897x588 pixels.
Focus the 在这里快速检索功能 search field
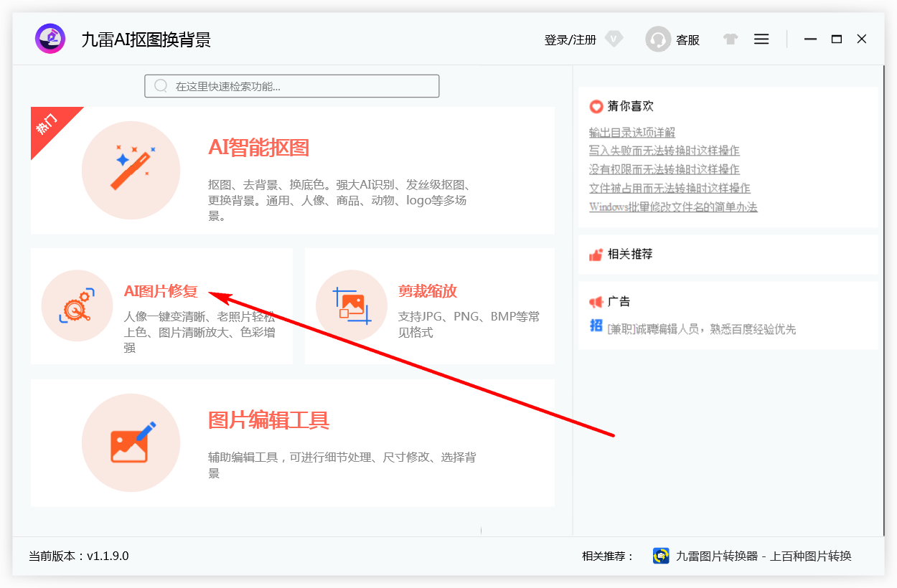click(292, 86)
